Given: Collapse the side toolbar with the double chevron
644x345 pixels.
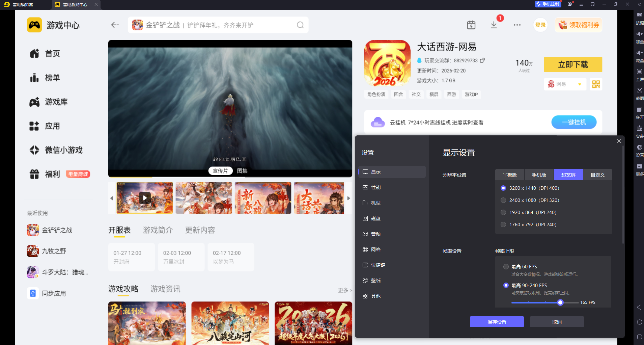Looking at the screenshot, I should (639, 4).
